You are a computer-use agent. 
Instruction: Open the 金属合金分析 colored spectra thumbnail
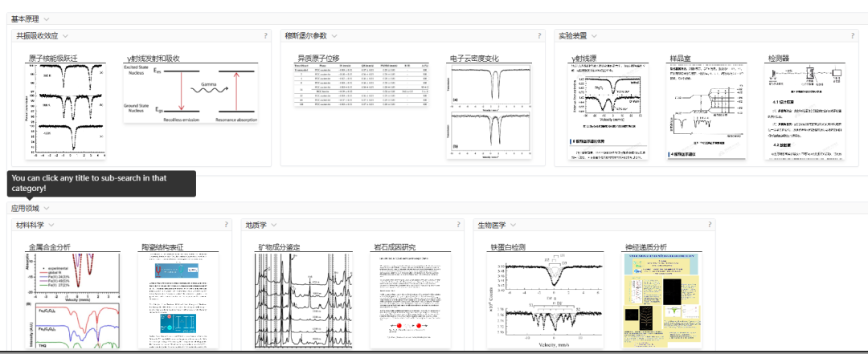(x=72, y=301)
